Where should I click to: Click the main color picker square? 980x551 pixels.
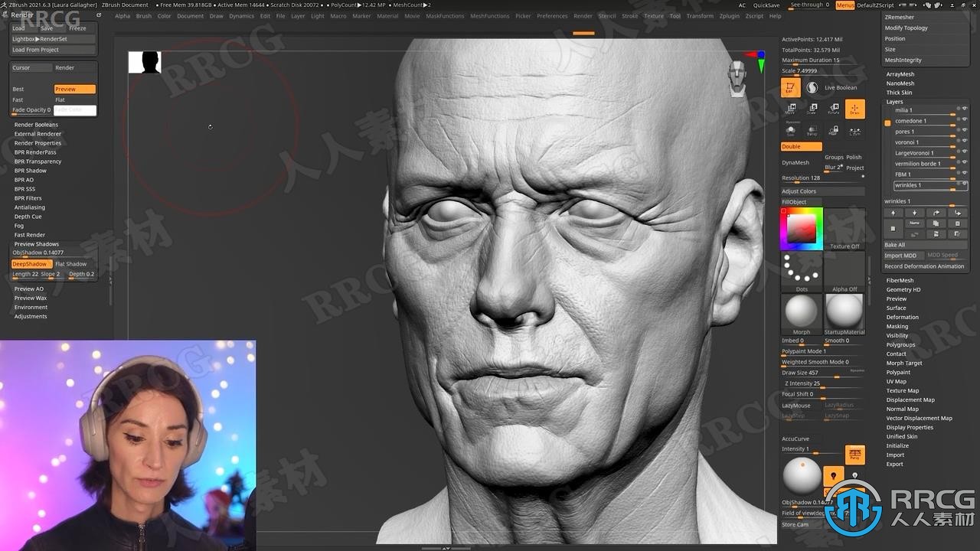[x=802, y=229]
